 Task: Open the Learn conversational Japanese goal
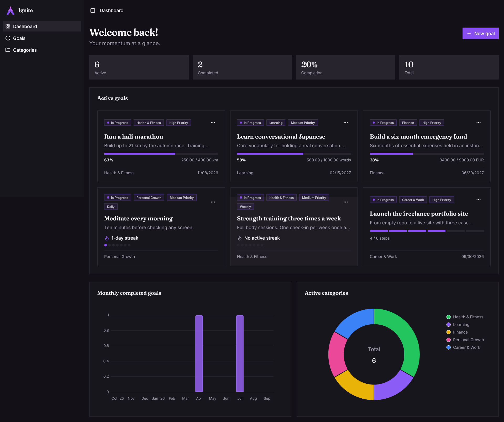(281, 136)
